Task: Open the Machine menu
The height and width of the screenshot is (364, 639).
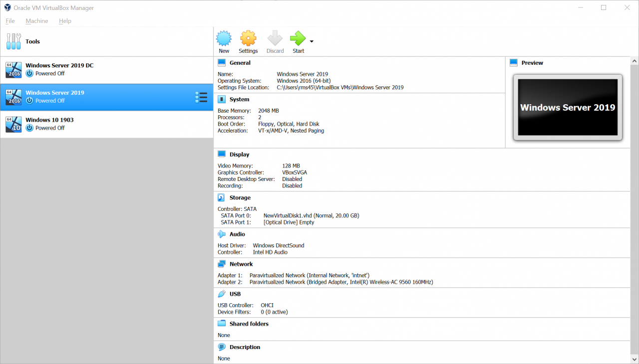Action: pyautogui.click(x=37, y=21)
